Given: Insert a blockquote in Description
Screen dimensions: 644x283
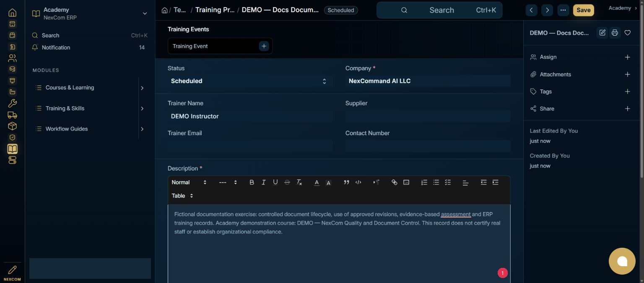Looking at the screenshot, I should pos(346,182).
